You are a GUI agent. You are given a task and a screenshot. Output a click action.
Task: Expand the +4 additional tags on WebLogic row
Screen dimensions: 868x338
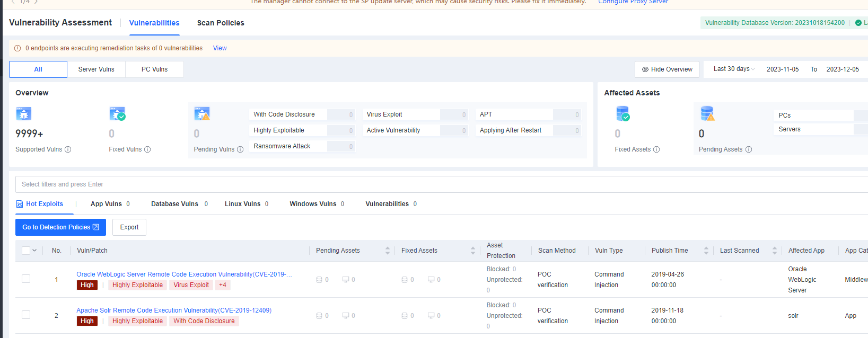point(223,285)
